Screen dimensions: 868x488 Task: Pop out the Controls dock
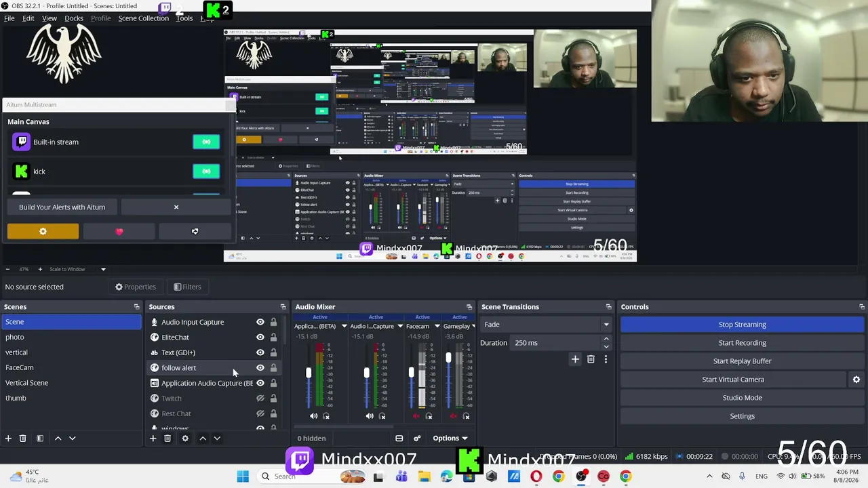pos(862,307)
